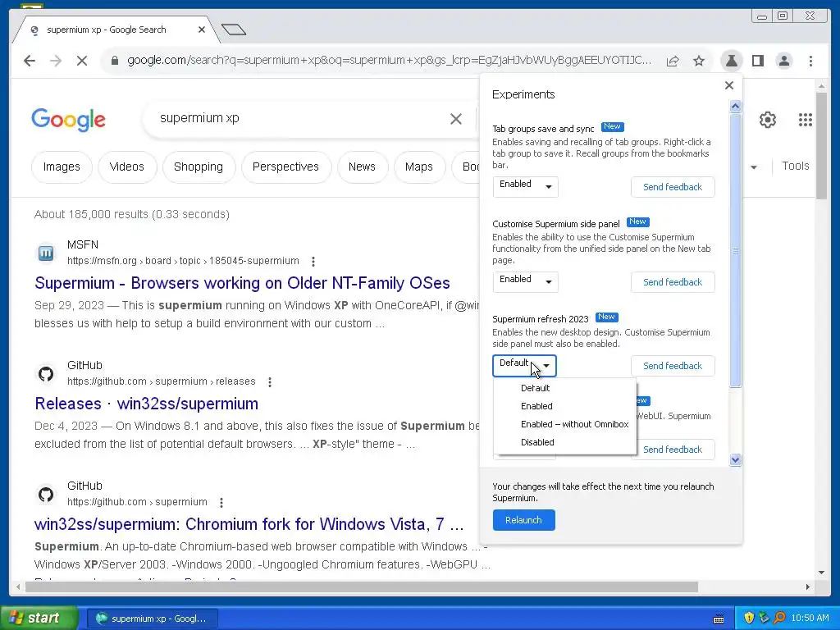This screenshot has width=840, height=630.
Task: Open the profile avatar icon
Action: (x=783, y=61)
